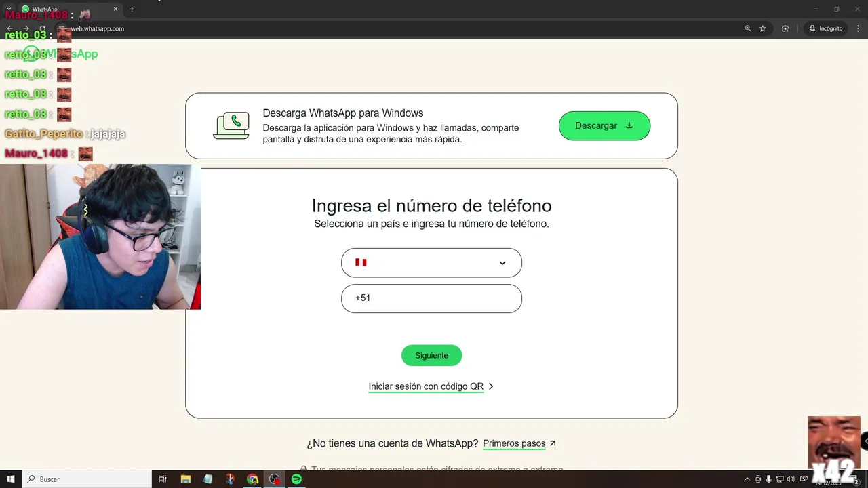Open the tab search dropdown arrow

pyautogui.click(x=9, y=9)
